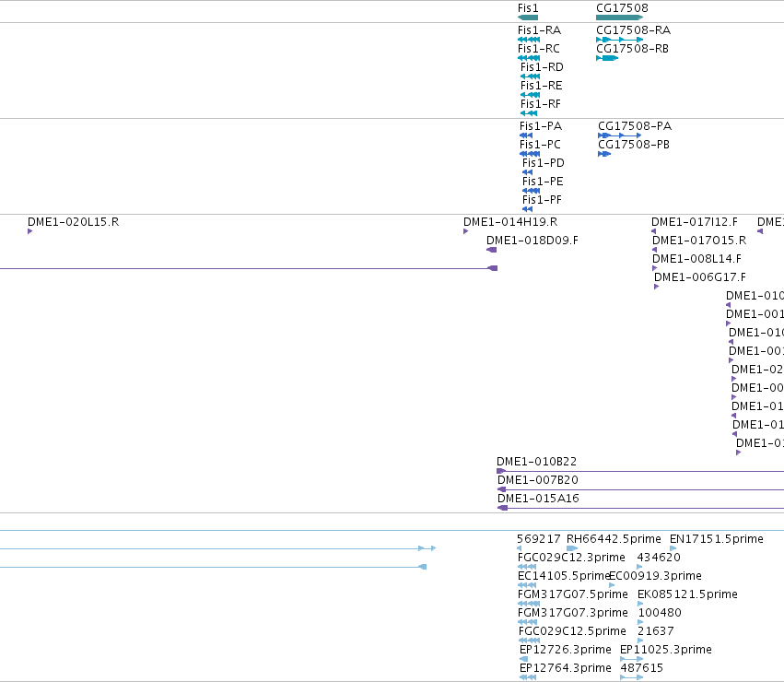Click the feature labeled 21637
The width and height of the screenshot is (784, 682).
pos(656,632)
